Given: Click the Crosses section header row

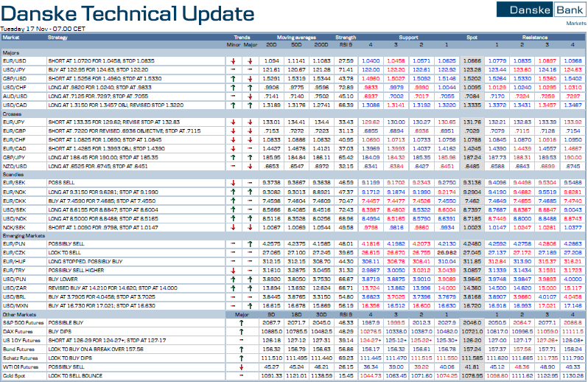Looking at the screenshot, I should click(x=13, y=113).
